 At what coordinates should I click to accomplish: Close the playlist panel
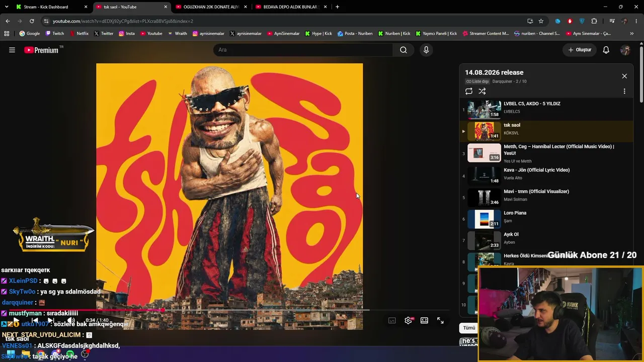(x=624, y=76)
